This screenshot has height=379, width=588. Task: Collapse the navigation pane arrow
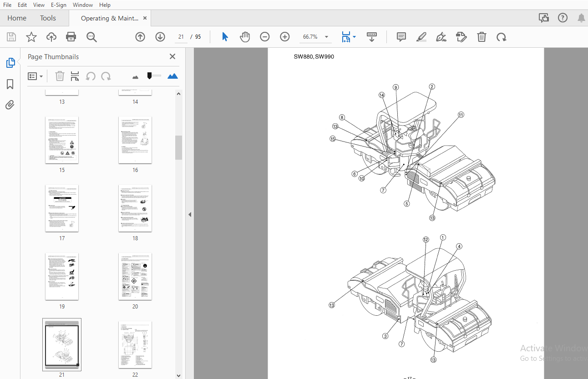[x=190, y=214]
